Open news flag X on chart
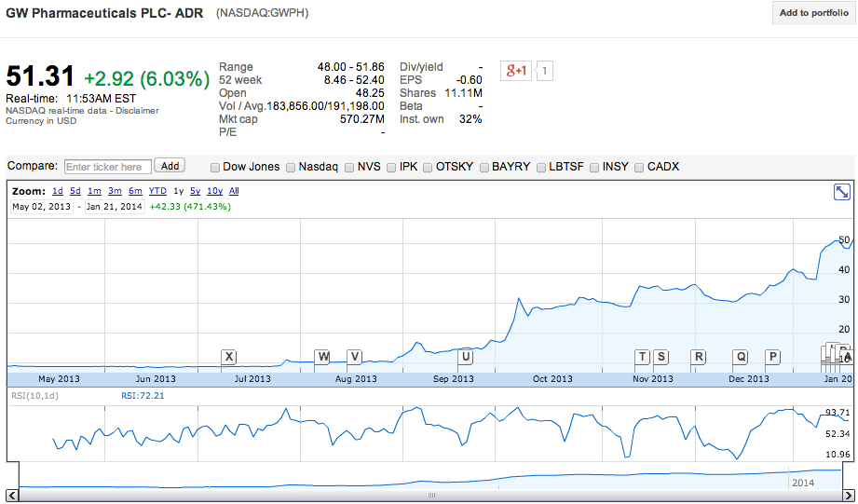Screen dimensions: 858x504 (229, 357)
